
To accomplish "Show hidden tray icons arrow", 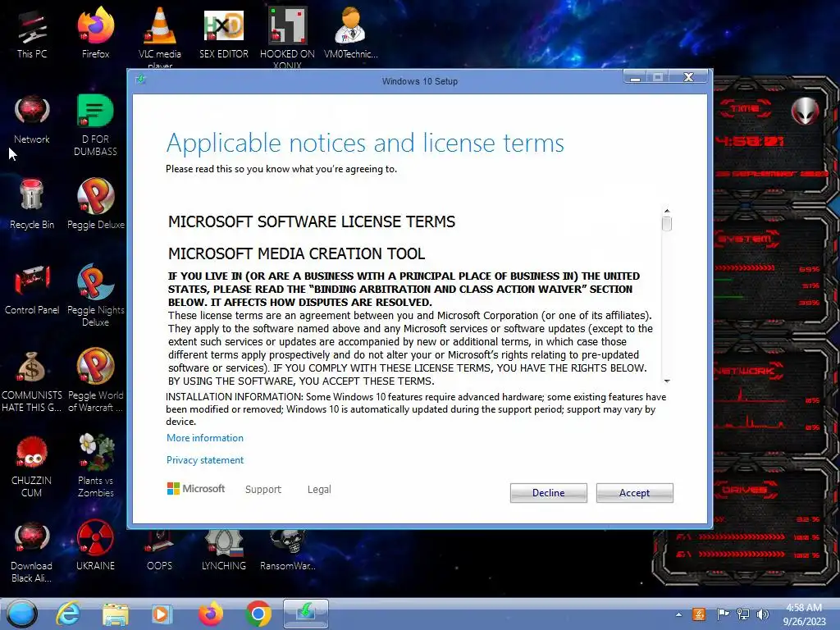I will [x=678, y=614].
